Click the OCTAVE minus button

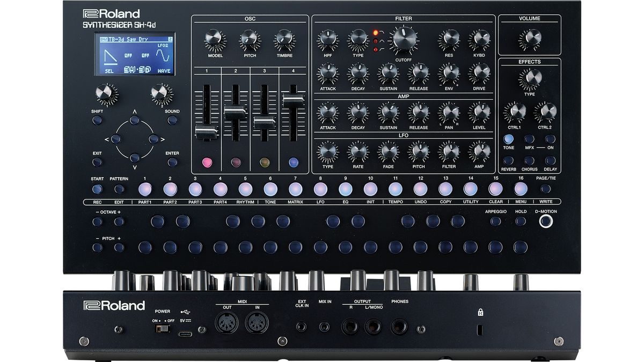tap(97, 221)
